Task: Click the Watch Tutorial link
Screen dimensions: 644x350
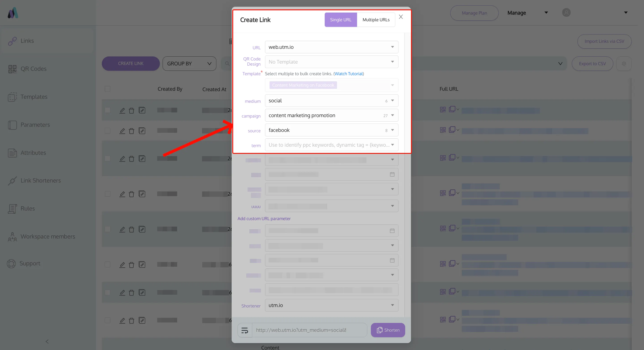Action: coord(348,74)
